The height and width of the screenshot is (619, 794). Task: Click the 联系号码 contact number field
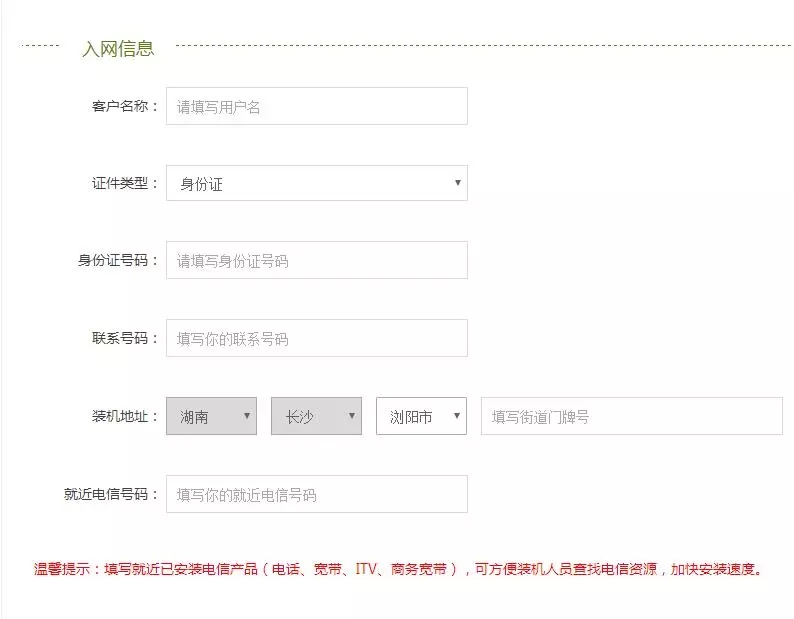pos(316,338)
